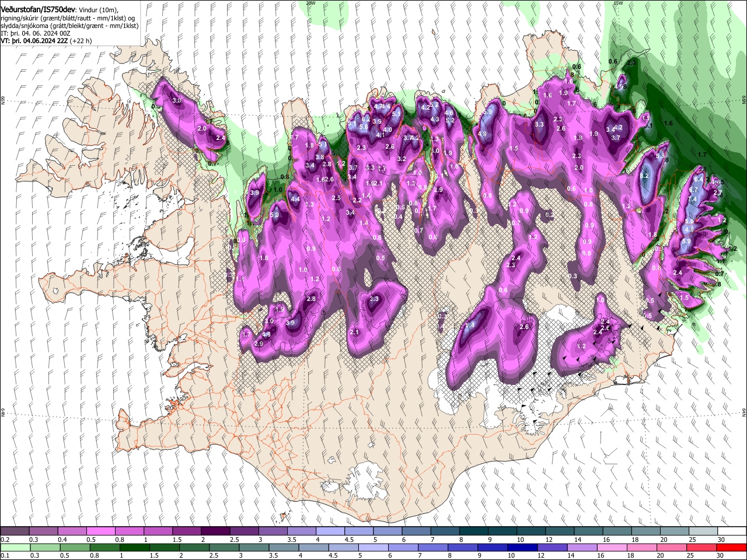The width and height of the screenshot is (747, 560).
Task: Click the 8.2 precipitation value on the map
Action: [x=644, y=176]
